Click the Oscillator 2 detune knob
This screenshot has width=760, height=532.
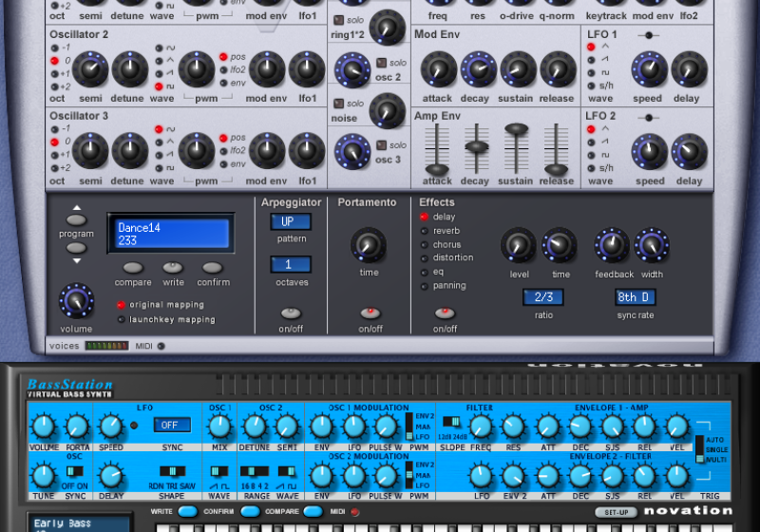130,69
